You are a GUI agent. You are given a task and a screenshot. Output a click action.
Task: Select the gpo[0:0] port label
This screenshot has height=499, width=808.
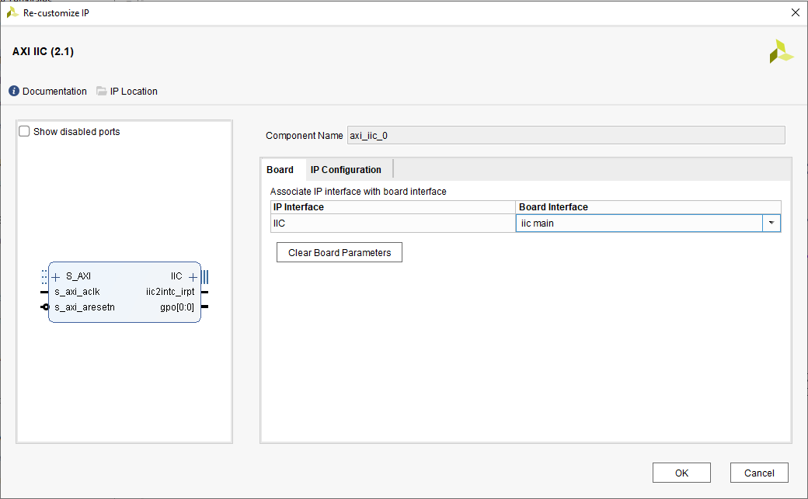177,307
